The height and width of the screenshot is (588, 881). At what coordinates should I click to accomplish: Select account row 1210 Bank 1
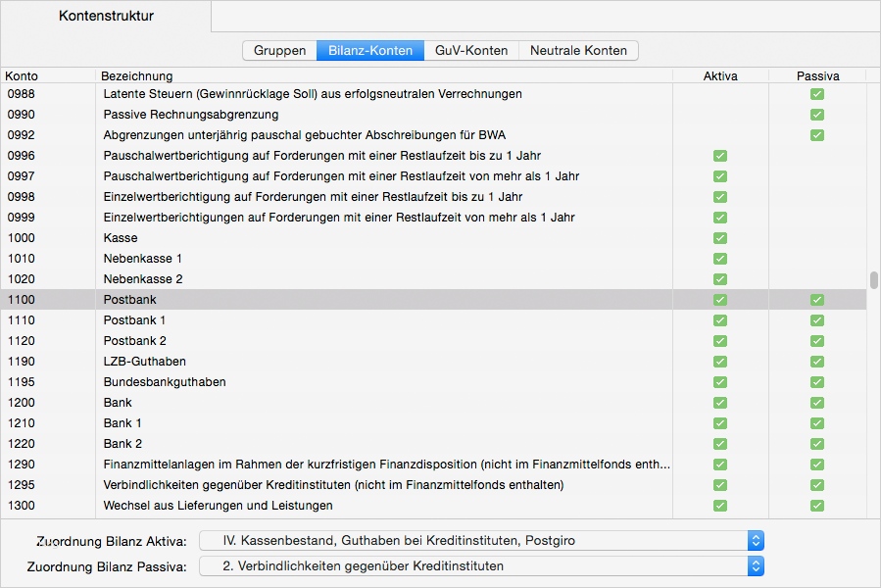[x=294, y=423]
